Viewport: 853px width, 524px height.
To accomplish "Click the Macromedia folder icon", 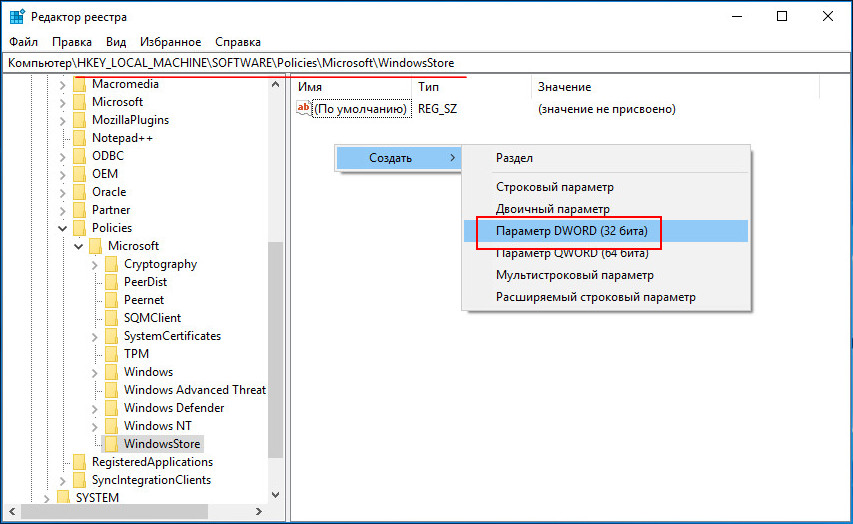I will (x=79, y=84).
